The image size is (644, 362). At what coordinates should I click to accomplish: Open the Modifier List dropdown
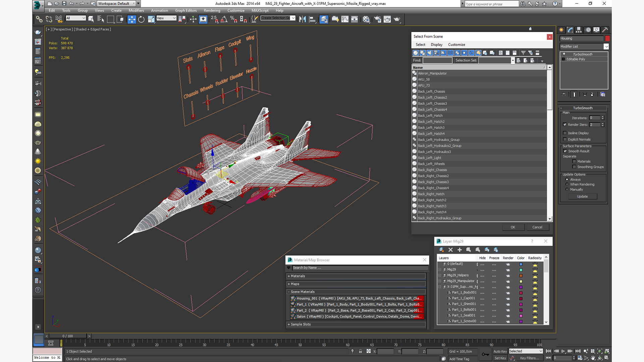606,47
